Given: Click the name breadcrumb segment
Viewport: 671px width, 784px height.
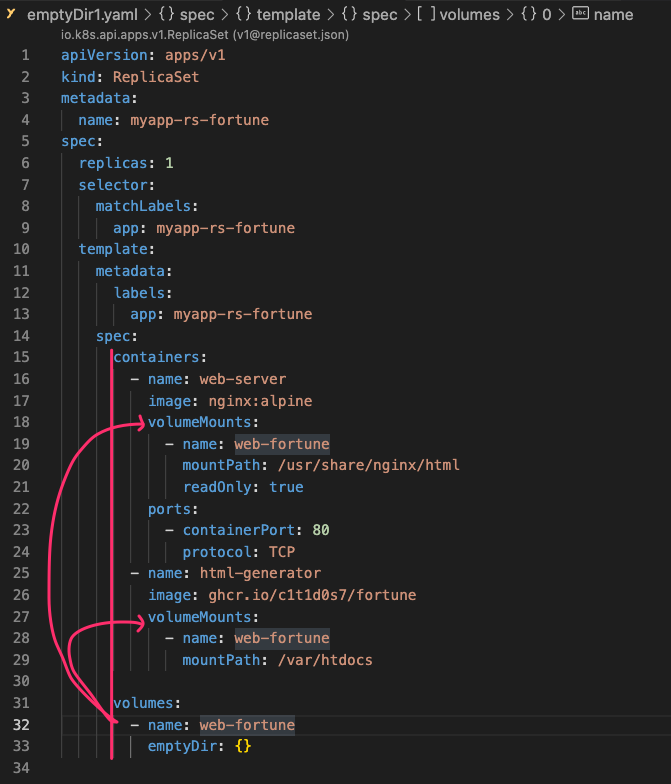Looking at the screenshot, I should point(613,15).
